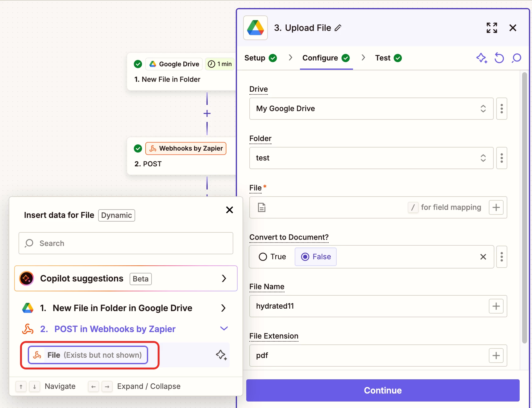The image size is (532, 408).
Task: Click the File Extension label
Action: [x=274, y=336]
